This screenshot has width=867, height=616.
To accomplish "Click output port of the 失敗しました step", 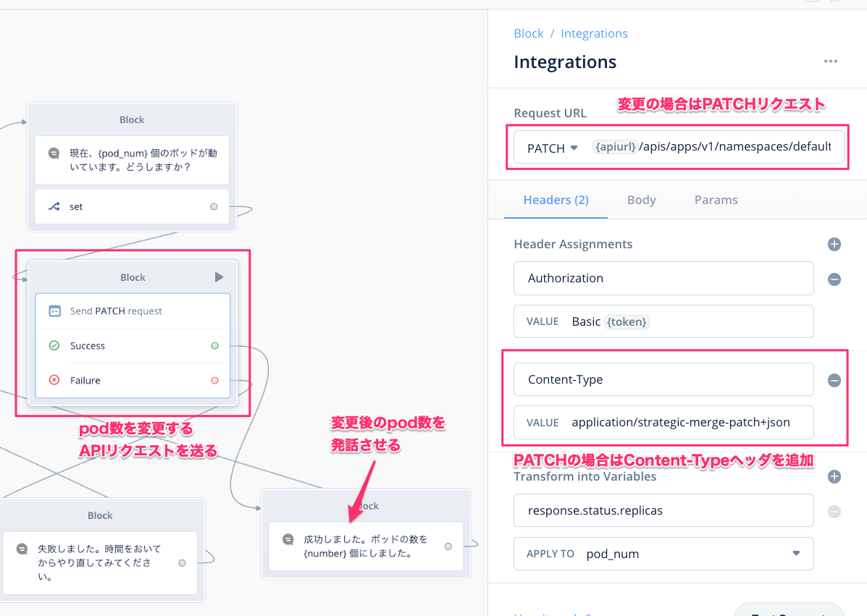I will coord(182,563).
